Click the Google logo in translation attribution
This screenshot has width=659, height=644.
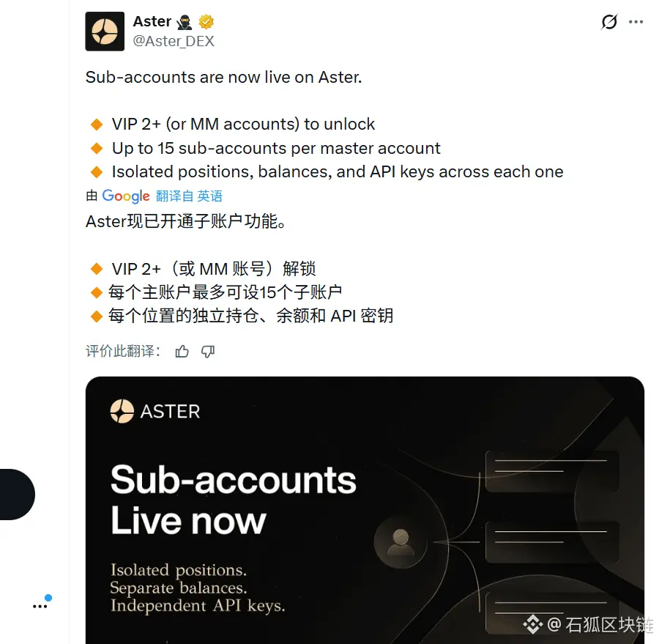click(126, 196)
